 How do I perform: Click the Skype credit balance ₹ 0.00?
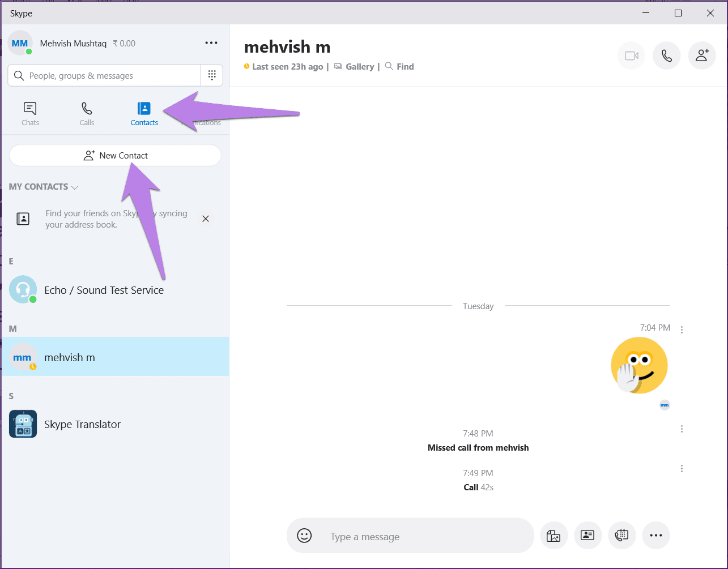coord(124,44)
